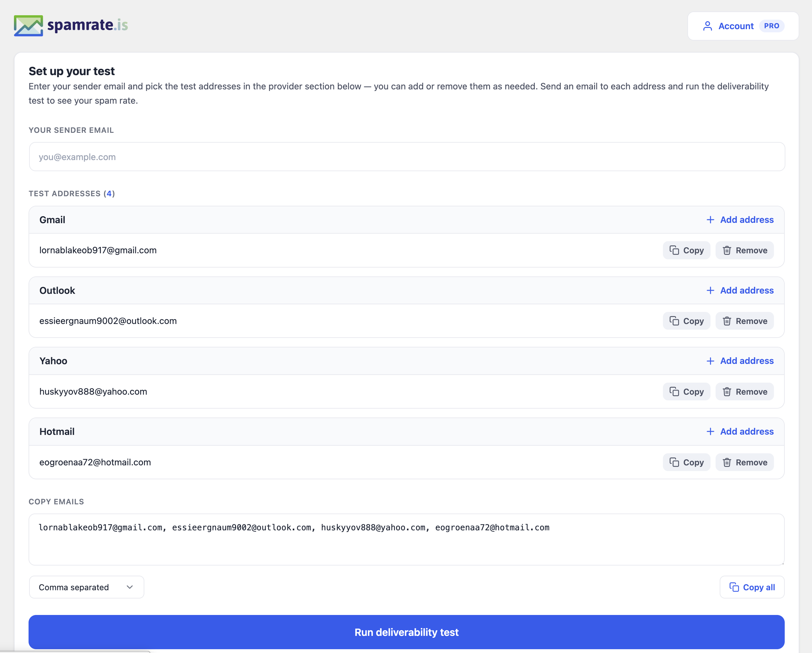
Task: Click the copy icon for eogroenaa72@hotmail.com
Action: [674, 462]
